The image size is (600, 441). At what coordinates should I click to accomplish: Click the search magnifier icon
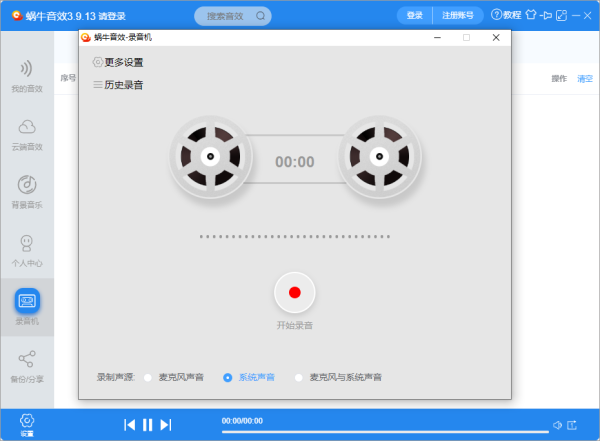pos(261,16)
